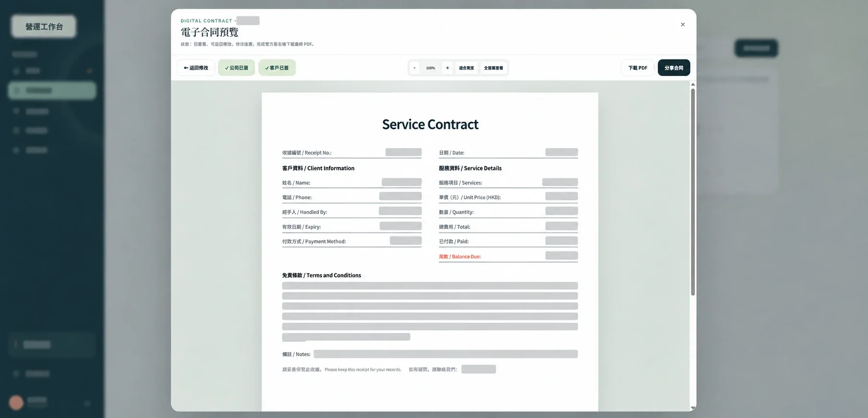The height and width of the screenshot is (418, 868).
Task: Select the 電話 / Phone label
Action: (297, 197)
